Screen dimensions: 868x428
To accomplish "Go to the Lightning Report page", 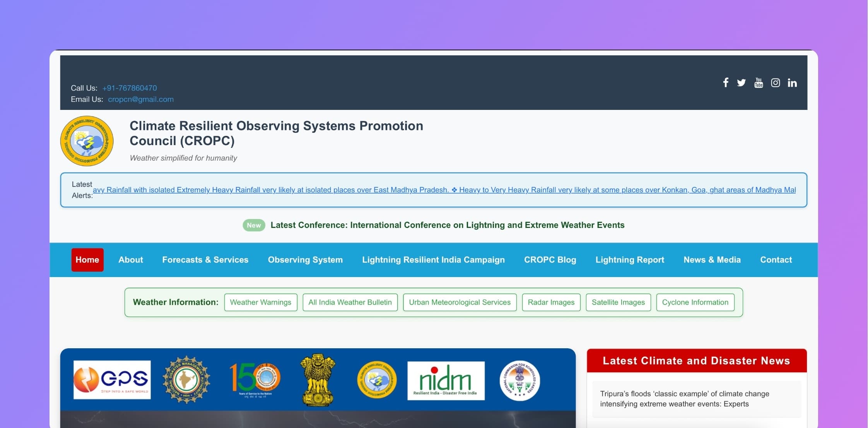I will click(x=629, y=260).
